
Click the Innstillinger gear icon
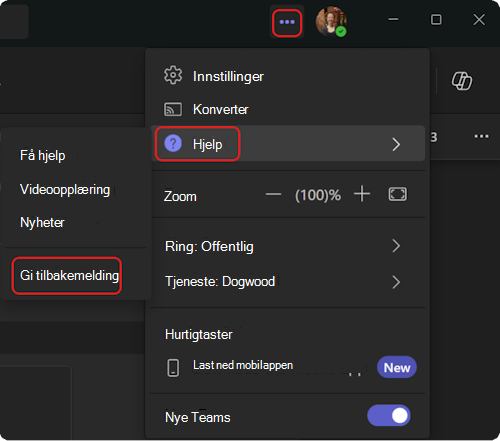[x=173, y=75]
